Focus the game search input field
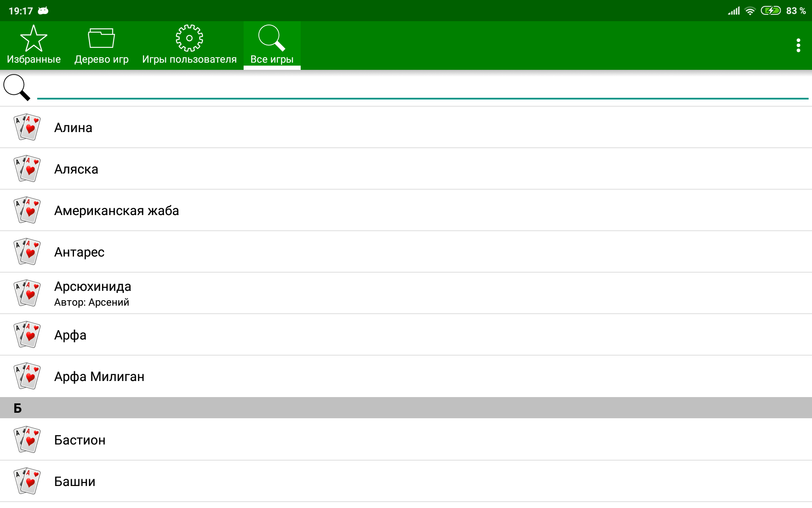This screenshot has height=508, width=812. [423, 88]
